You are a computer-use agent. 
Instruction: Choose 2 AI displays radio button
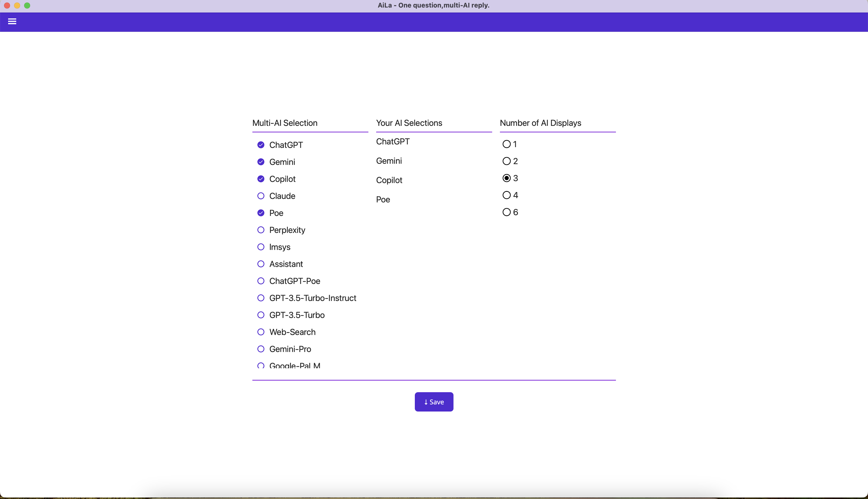pyautogui.click(x=506, y=161)
